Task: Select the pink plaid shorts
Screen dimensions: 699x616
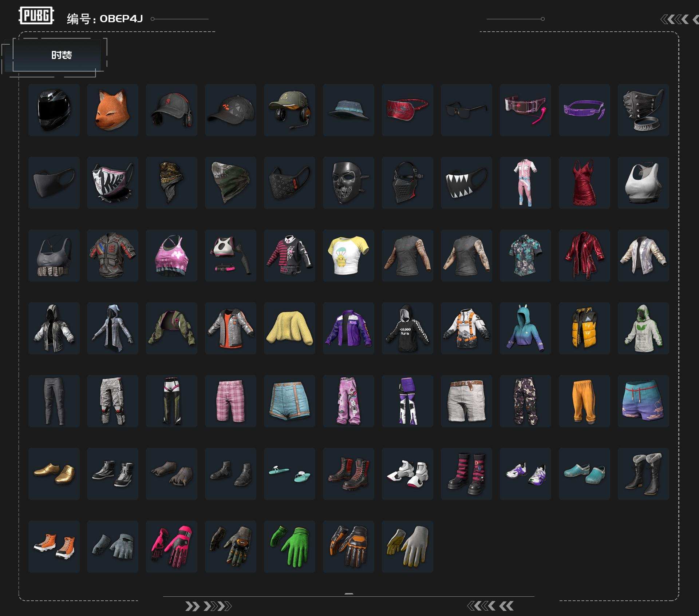Action: [x=230, y=401]
